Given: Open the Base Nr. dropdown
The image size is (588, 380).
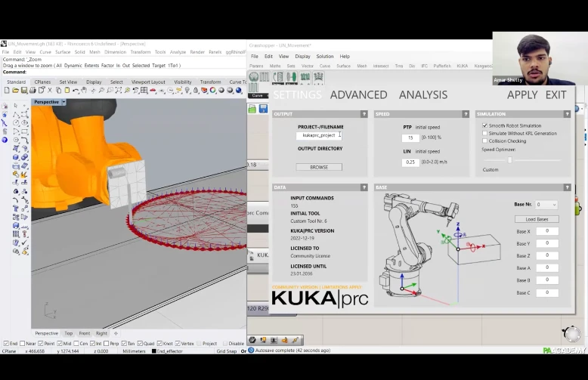Looking at the screenshot, I should point(546,205).
